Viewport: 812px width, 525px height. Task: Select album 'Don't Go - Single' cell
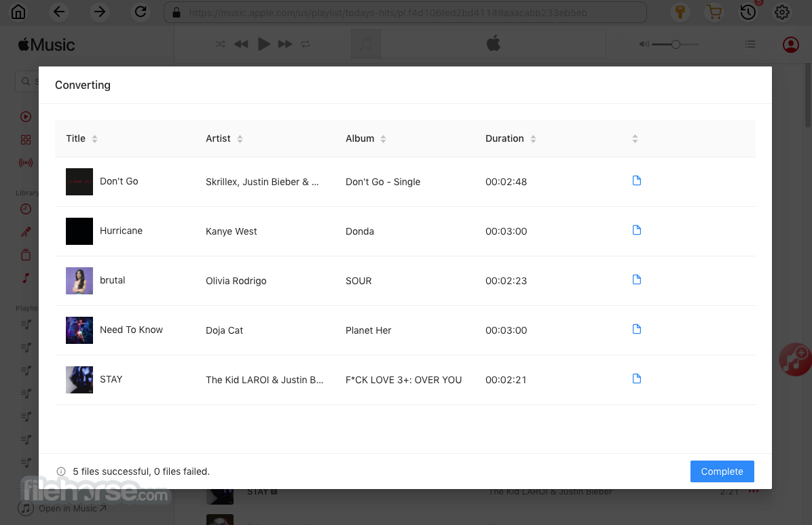click(383, 182)
